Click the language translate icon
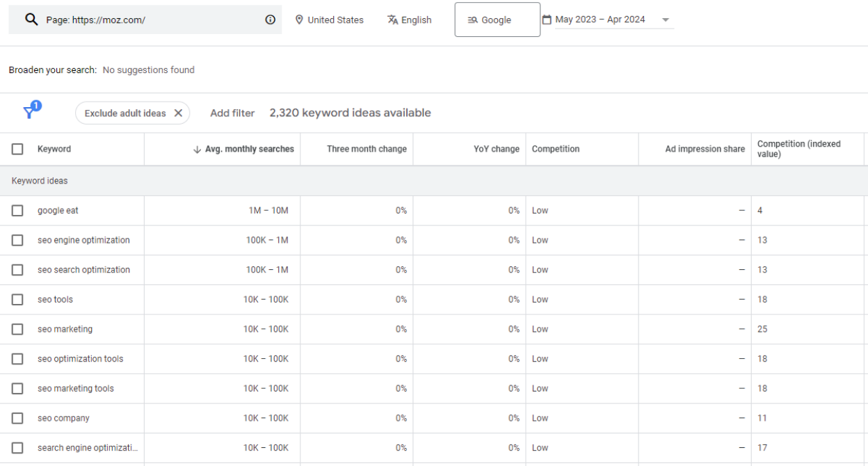Image resolution: width=868 pixels, height=466 pixels. 393,19
